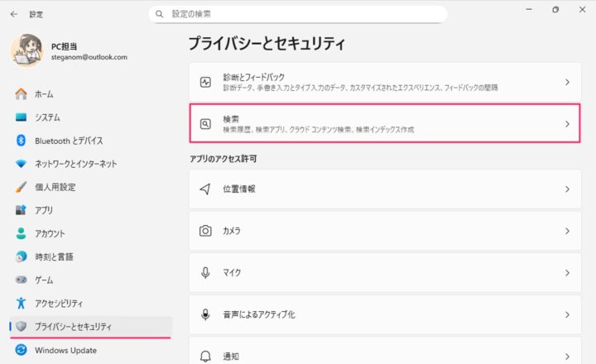Click the microphone icon for マイク
The image size is (596, 364).
pyautogui.click(x=205, y=273)
